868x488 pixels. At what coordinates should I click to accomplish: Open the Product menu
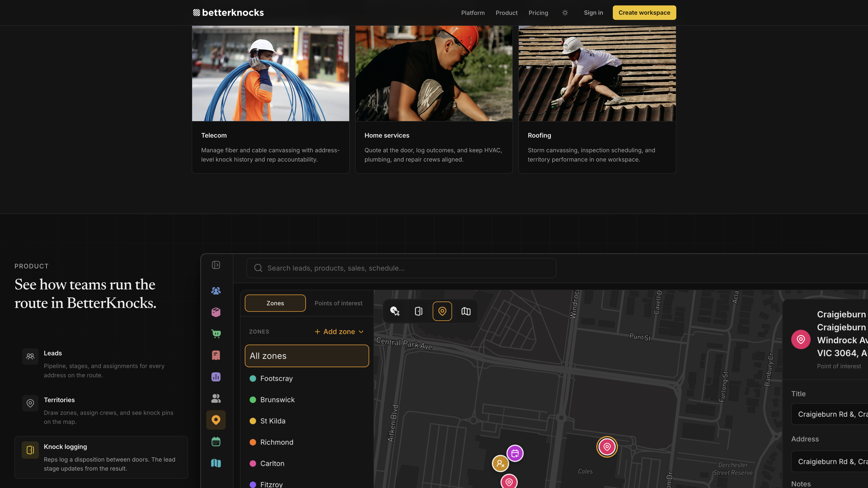[x=506, y=12]
